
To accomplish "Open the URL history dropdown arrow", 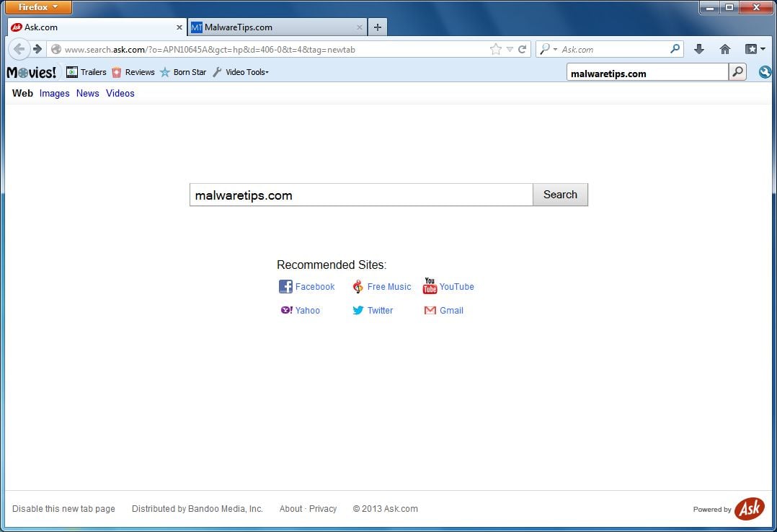I will pyautogui.click(x=510, y=50).
